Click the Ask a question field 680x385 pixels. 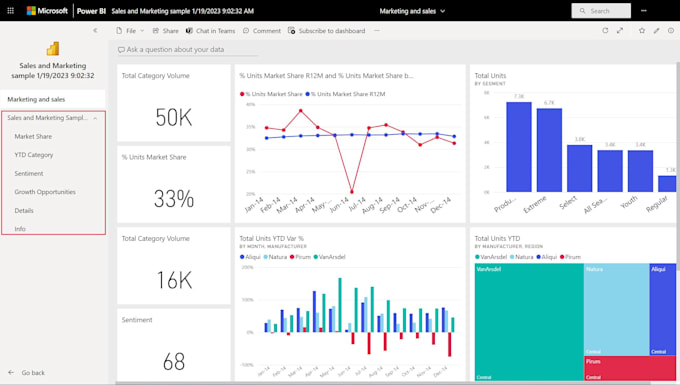188,49
